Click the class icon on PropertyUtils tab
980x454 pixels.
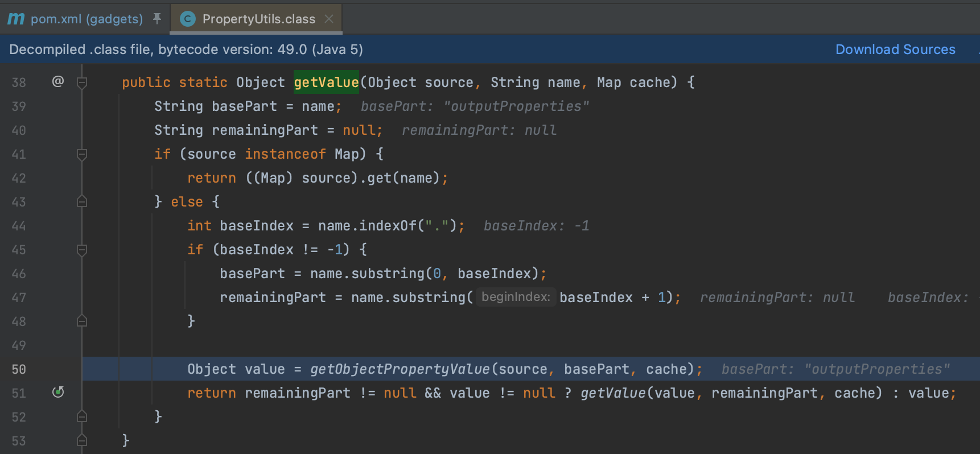(187, 19)
